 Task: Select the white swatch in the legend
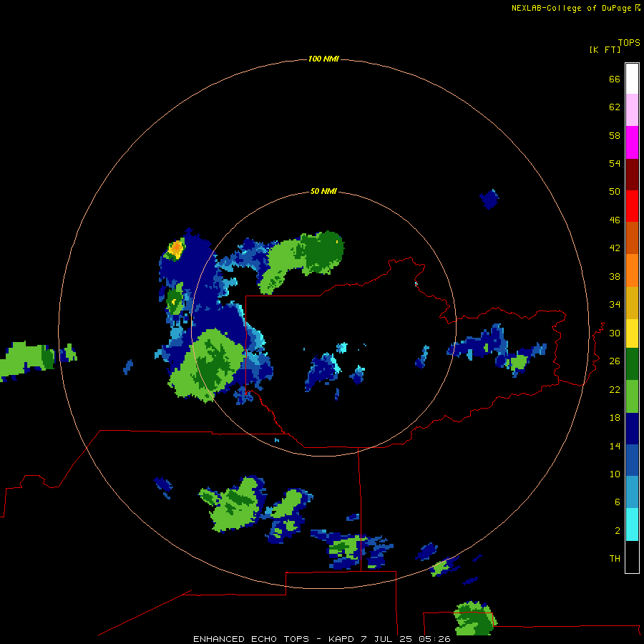632,79
